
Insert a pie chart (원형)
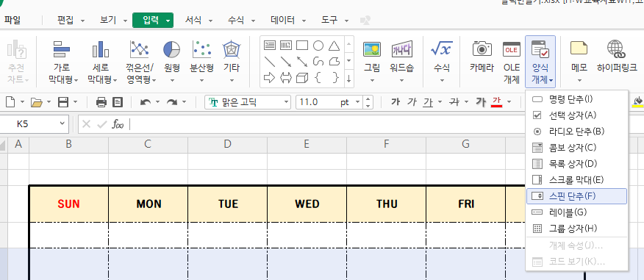[x=172, y=62]
